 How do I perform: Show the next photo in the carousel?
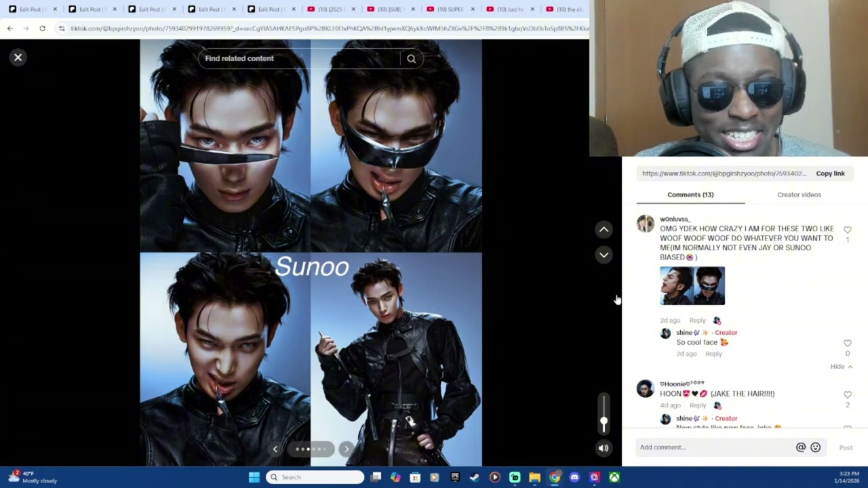point(347,449)
